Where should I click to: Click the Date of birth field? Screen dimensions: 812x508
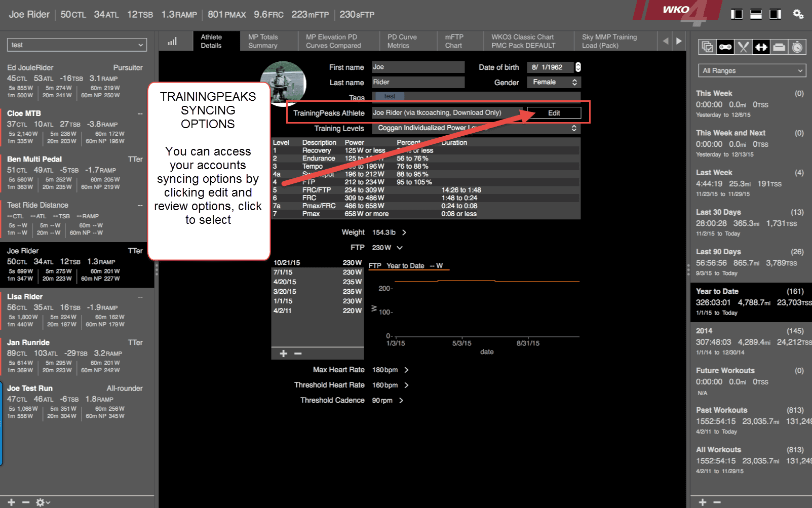point(551,67)
